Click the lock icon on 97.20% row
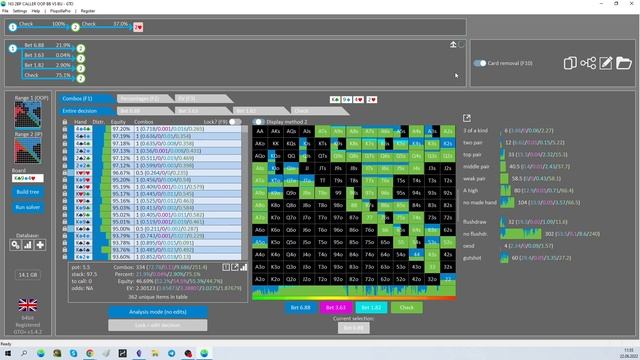 point(65,129)
